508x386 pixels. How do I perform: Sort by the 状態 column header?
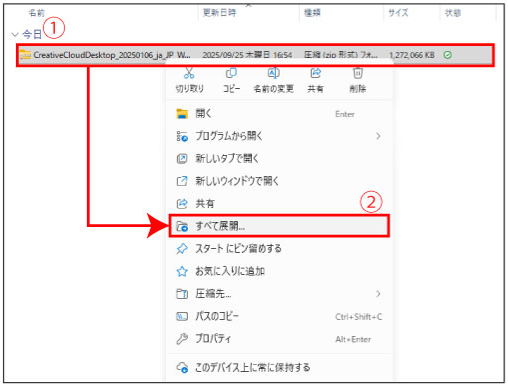pos(453,13)
